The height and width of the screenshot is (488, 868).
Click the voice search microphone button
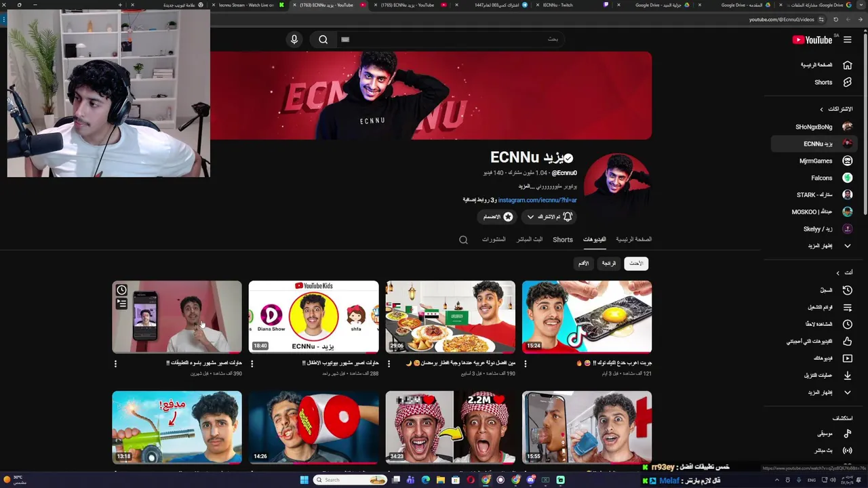tap(294, 39)
